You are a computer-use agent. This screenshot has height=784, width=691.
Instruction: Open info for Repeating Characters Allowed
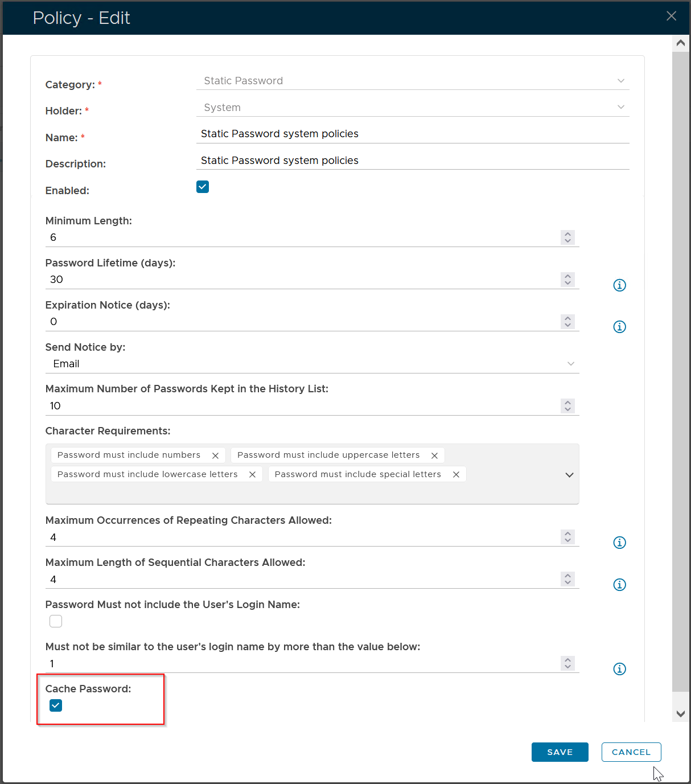coord(619,543)
